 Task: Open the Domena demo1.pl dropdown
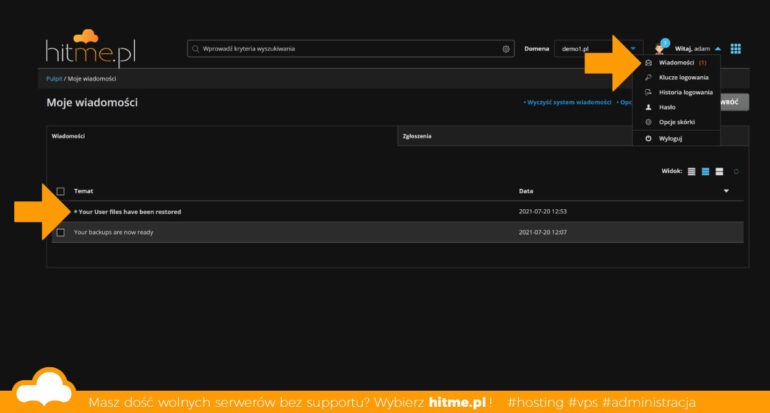599,49
